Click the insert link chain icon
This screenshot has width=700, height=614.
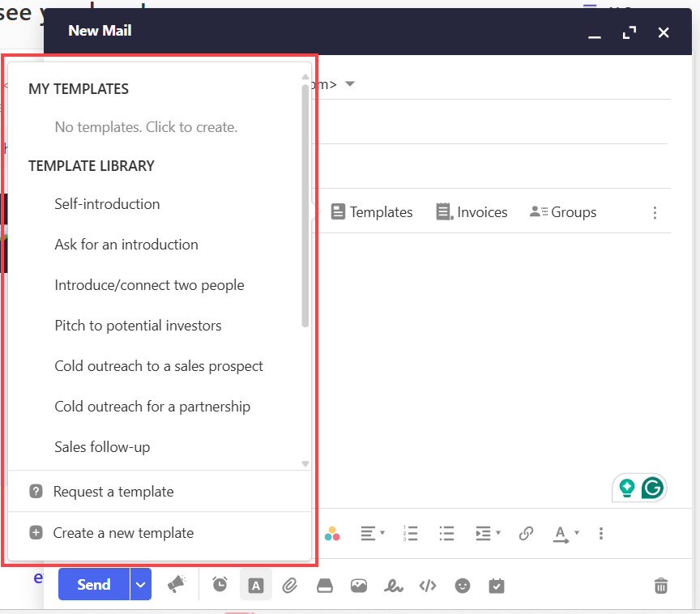527,533
